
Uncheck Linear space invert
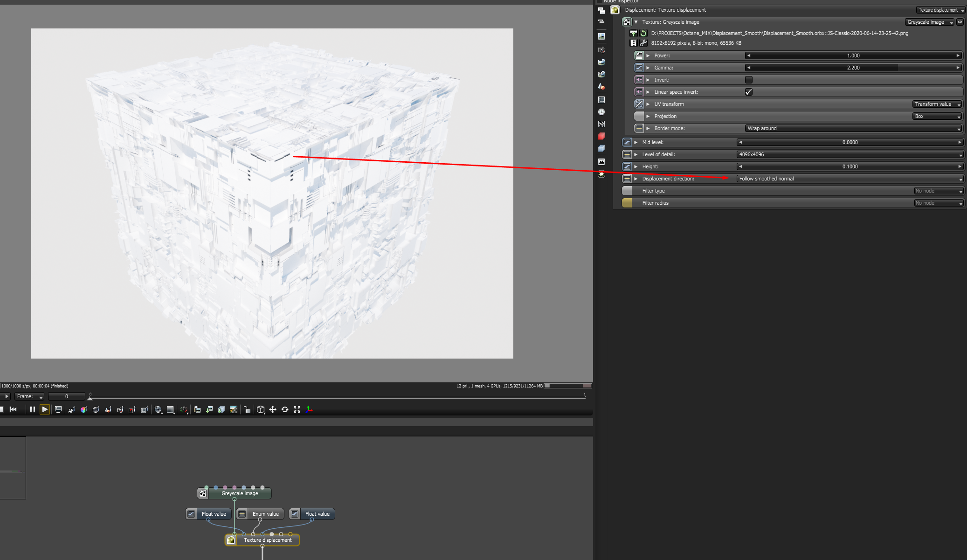click(x=748, y=92)
